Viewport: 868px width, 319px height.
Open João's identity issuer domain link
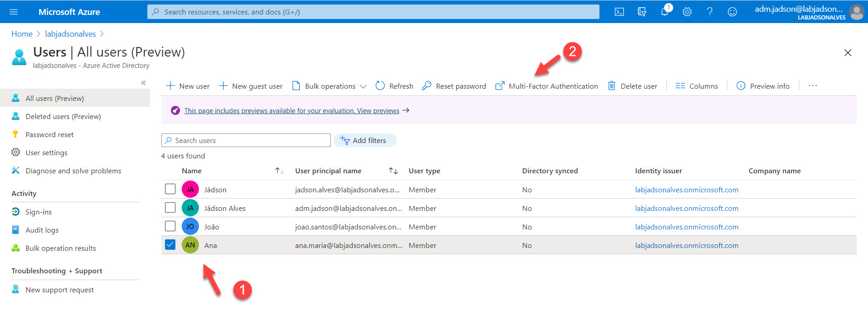point(687,227)
